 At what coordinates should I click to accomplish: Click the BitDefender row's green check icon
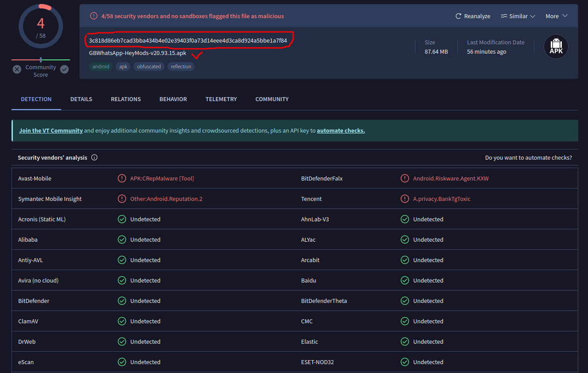[x=122, y=301]
